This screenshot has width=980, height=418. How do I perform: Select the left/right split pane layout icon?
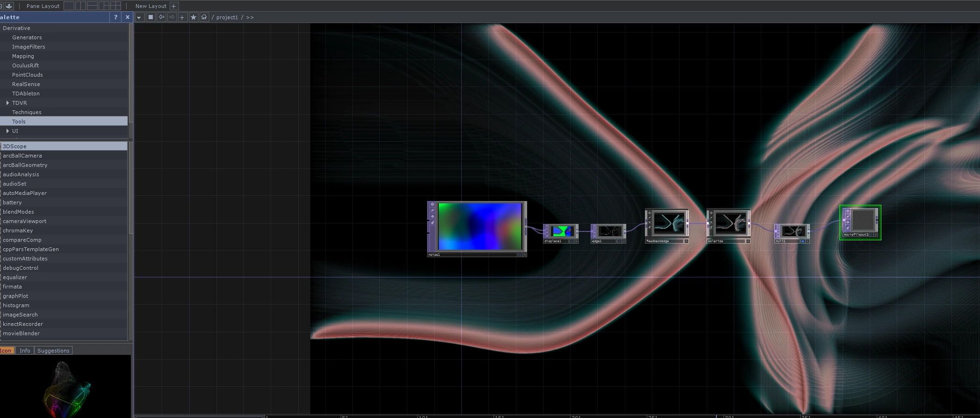pyautogui.click(x=80, y=6)
